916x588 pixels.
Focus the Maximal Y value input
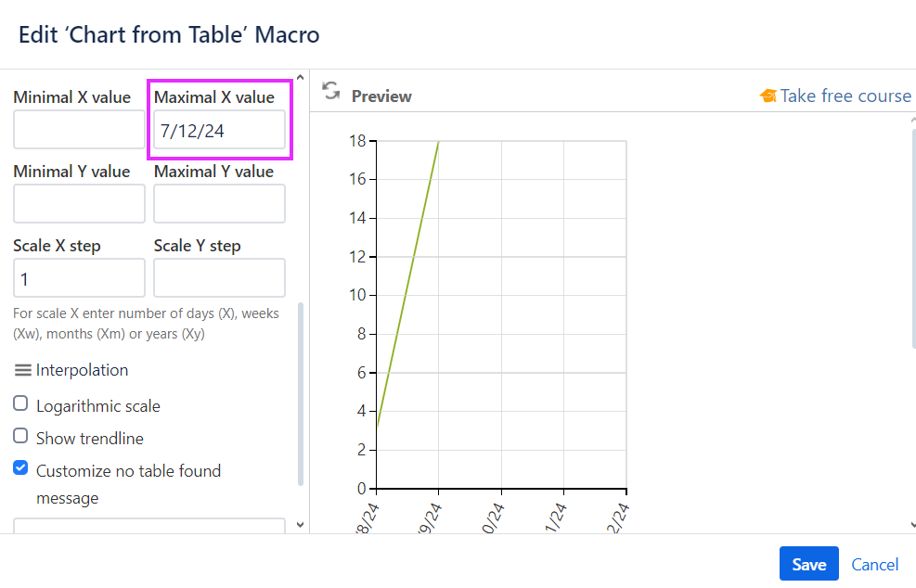pyautogui.click(x=219, y=203)
